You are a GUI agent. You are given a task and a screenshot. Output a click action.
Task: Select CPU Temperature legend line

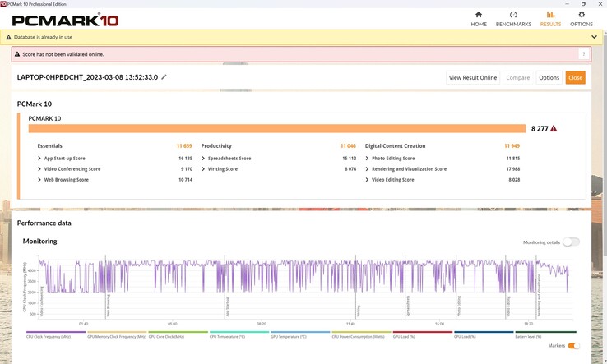239,332
